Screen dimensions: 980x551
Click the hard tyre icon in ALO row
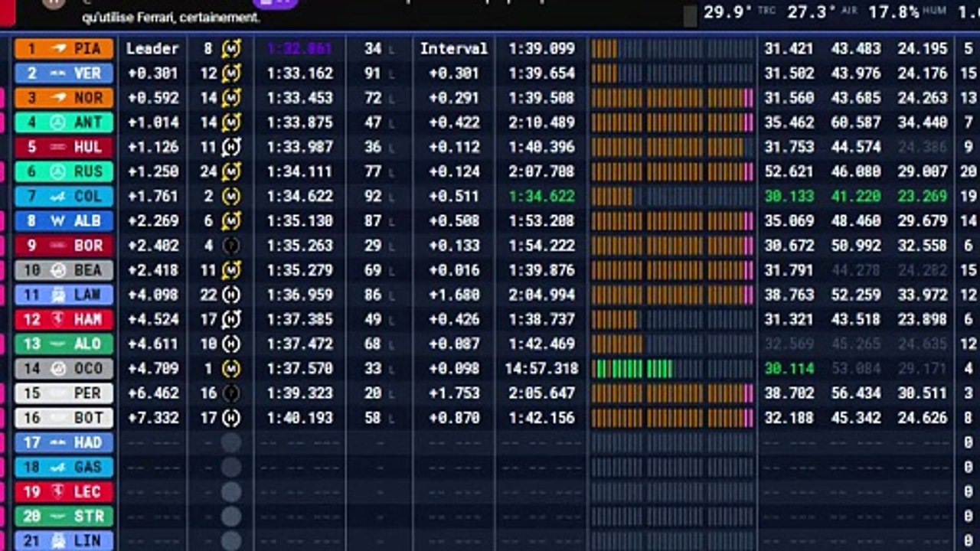point(231,344)
